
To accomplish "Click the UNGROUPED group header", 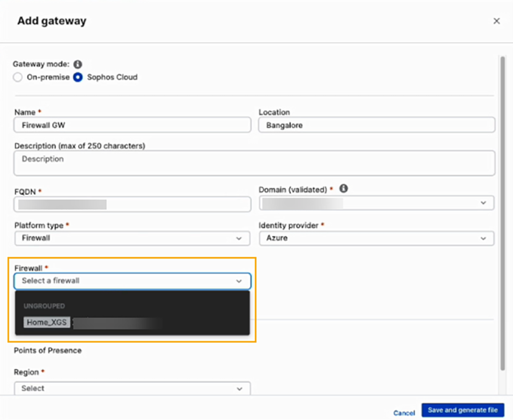I will click(x=44, y=306).
